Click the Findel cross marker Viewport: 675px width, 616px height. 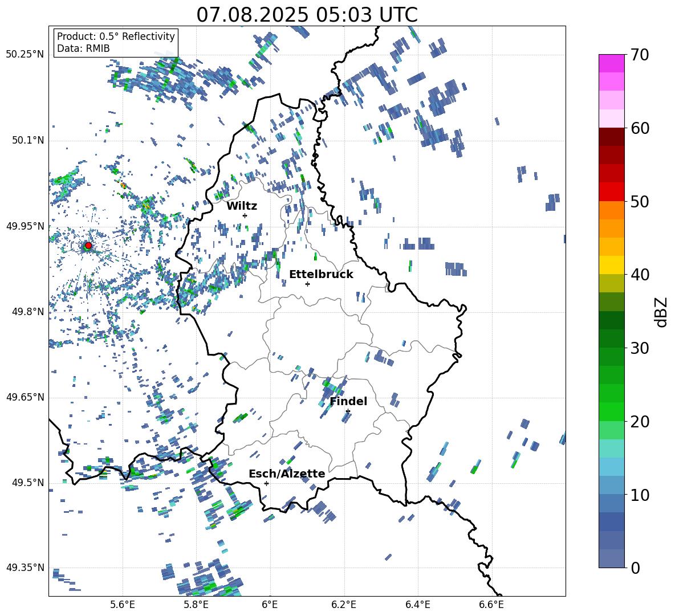(x=348, y=411)
